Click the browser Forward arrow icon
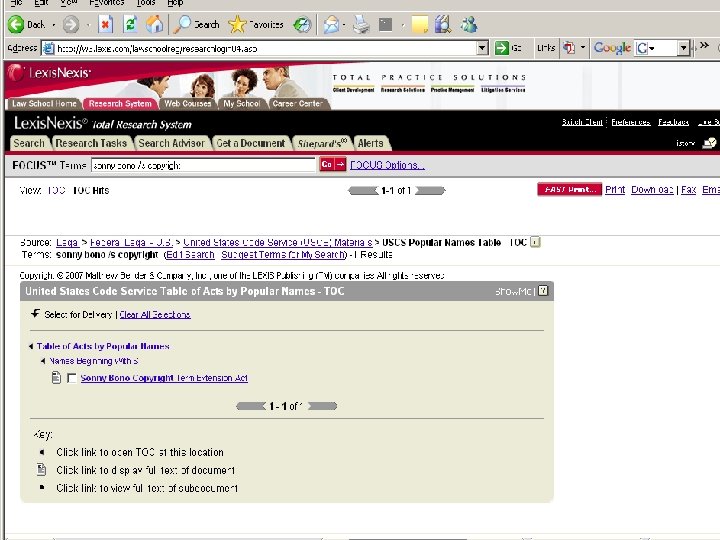 point(70,24)
